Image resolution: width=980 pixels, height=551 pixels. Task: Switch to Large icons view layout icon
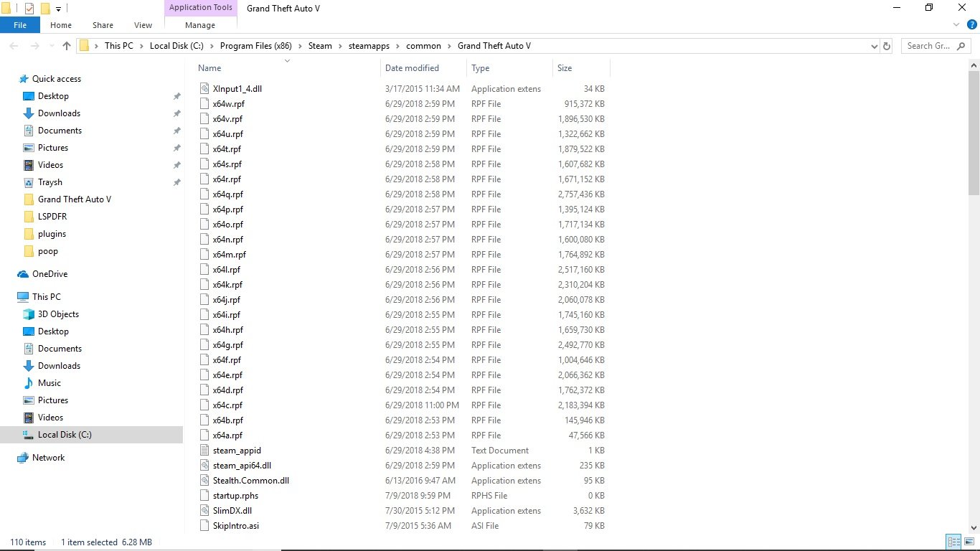click(x=969, y=542)
